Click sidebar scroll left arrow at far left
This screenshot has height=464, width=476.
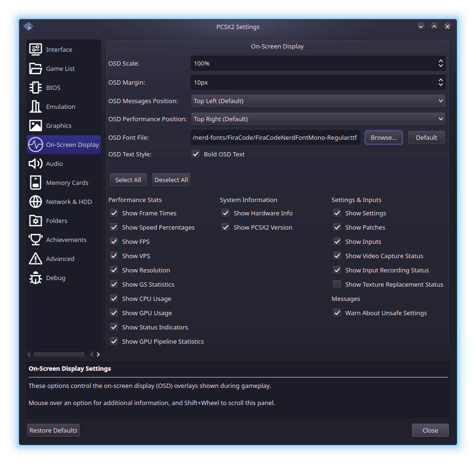pyautogui.click(x=29, y=354)
